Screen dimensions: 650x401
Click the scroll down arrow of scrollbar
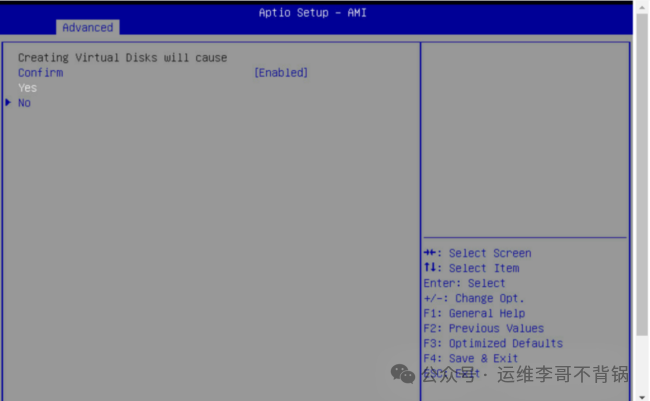[x=642, y=396]
